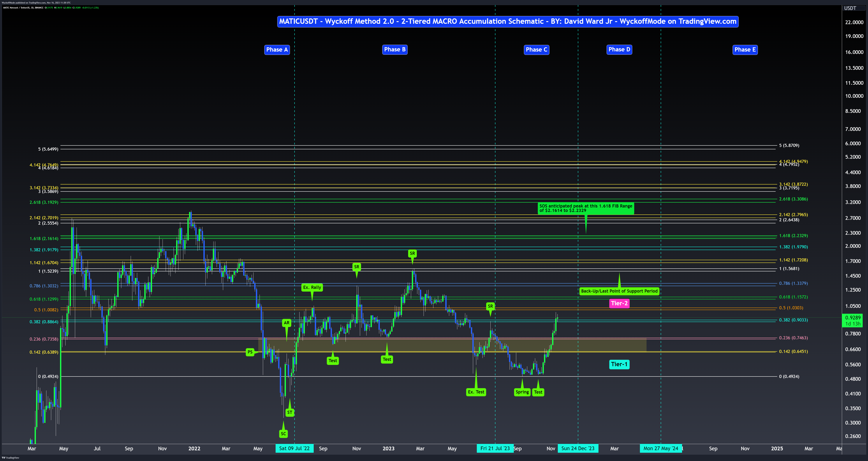This screenshot has width=868, height=461.
Task: Click the 10.0000 price axis value
Action: 854,96
